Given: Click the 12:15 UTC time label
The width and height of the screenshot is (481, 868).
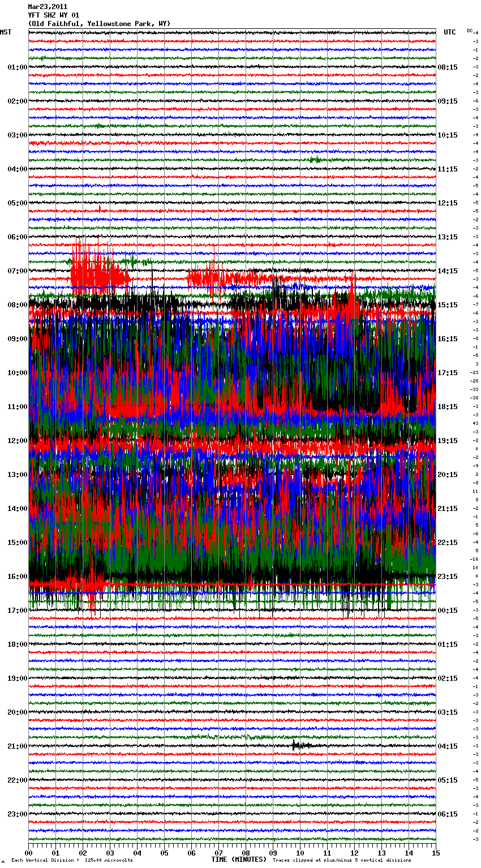Looking at the screenshot, I should (448, 203).
